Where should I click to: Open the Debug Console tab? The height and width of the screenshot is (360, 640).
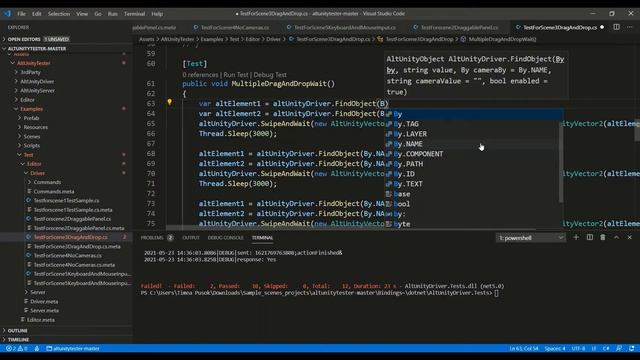pyautogui.click(x=225, y=238)
